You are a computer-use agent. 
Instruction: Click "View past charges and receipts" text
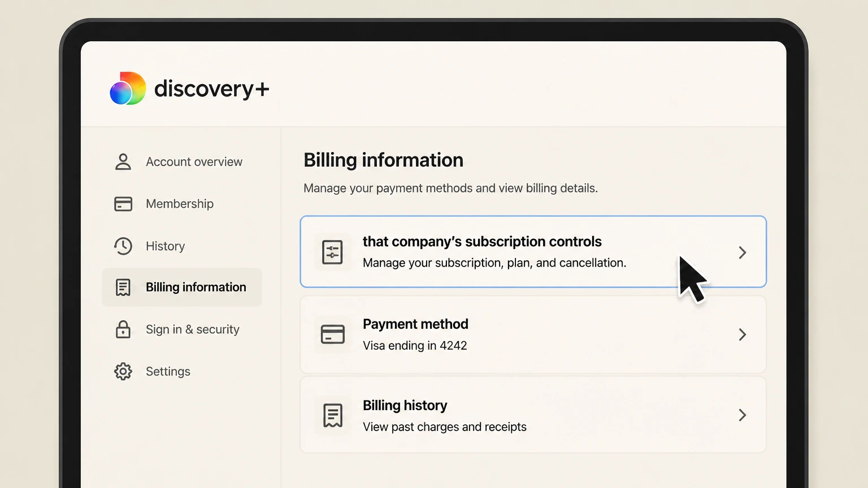445,427
